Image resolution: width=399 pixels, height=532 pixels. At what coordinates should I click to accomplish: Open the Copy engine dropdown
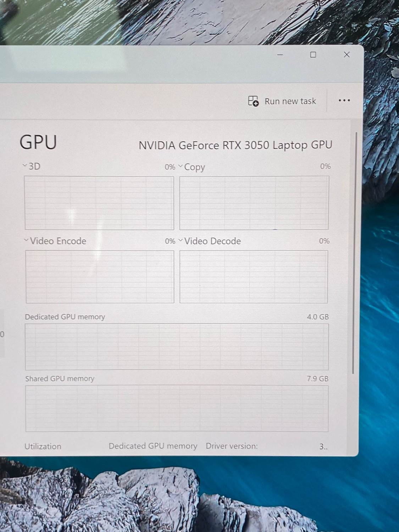pyautogui.click(x=181, y=166)
